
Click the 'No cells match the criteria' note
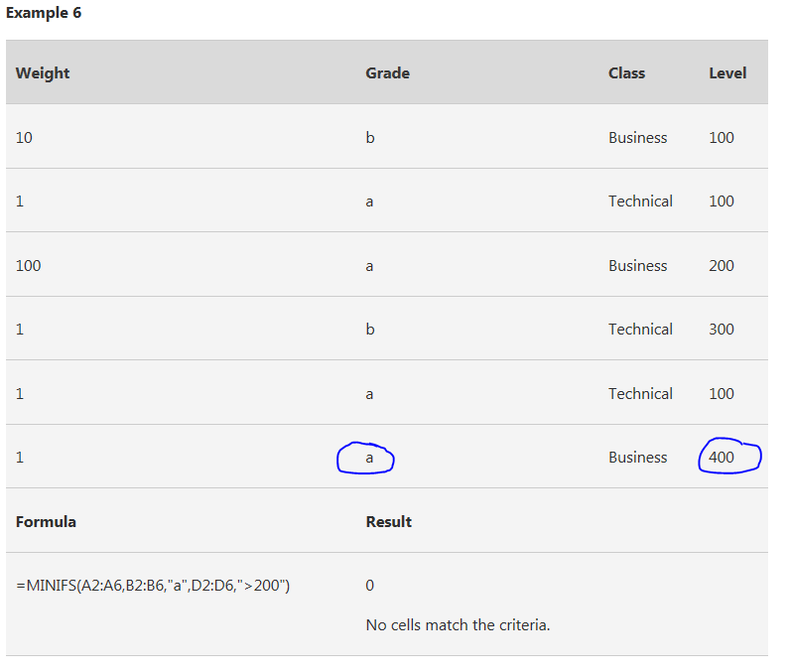point(458,625)
